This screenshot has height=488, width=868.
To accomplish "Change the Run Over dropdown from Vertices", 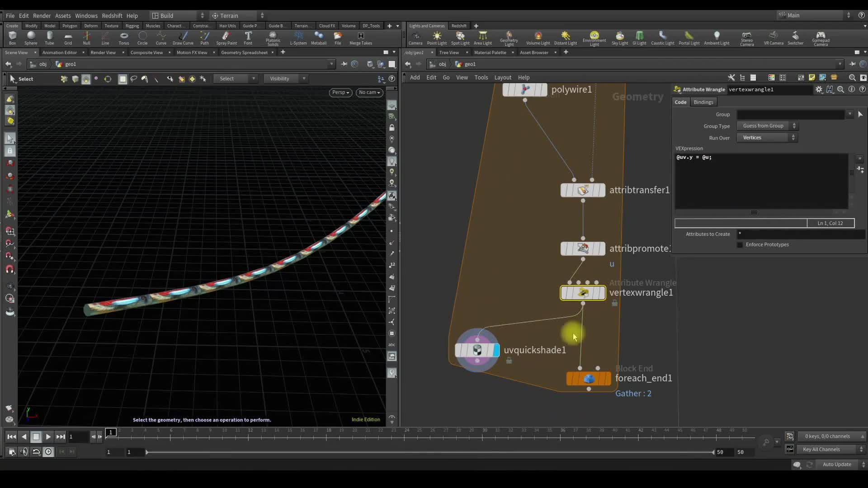I will click(766, 137).
